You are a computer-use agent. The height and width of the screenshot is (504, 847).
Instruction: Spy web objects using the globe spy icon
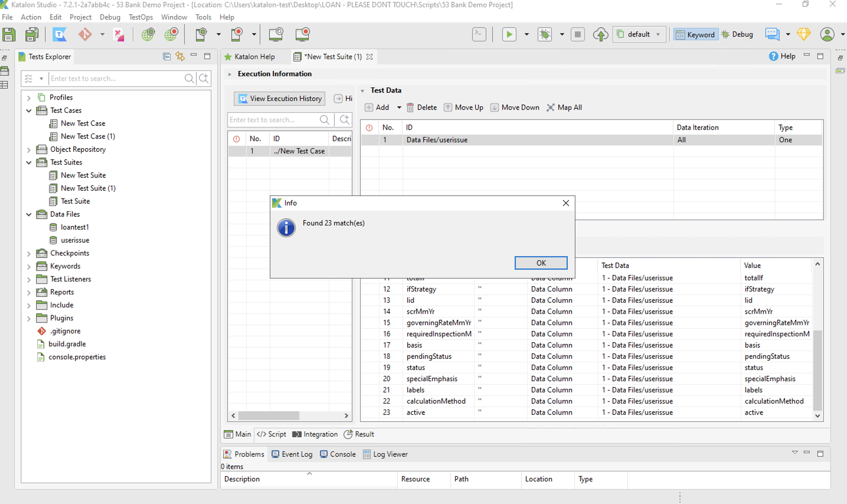[148, 34]
